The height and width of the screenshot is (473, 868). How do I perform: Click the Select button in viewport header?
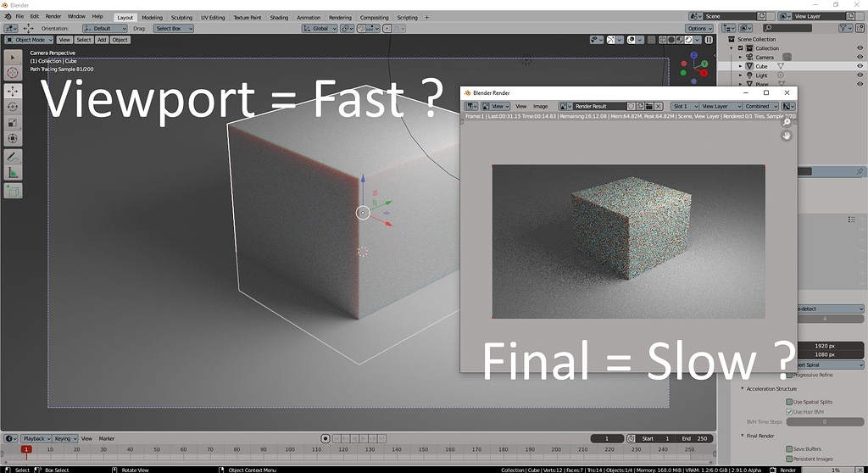click(x=84, y=40)
